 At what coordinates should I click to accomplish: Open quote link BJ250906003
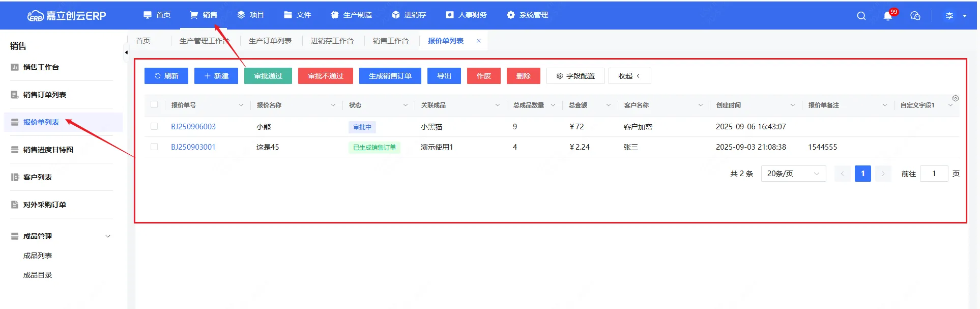[193, 127]
